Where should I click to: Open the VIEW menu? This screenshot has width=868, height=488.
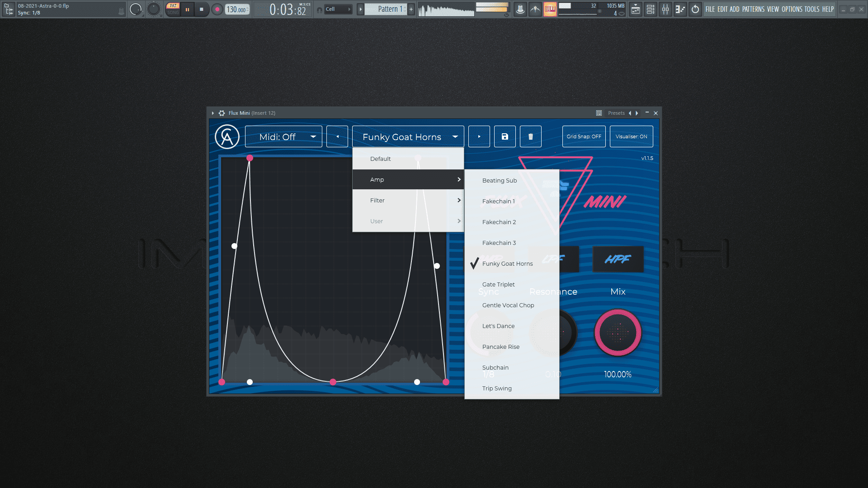[773, 9]
